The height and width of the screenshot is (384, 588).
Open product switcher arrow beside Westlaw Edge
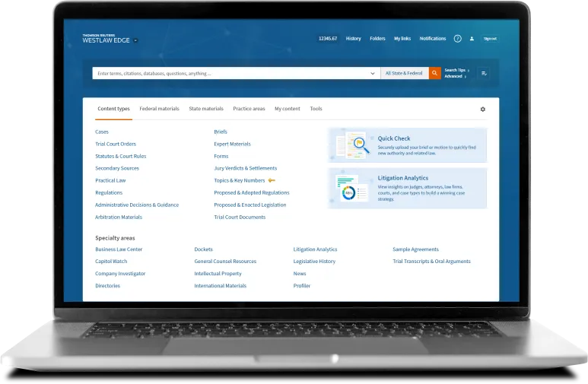135,40
